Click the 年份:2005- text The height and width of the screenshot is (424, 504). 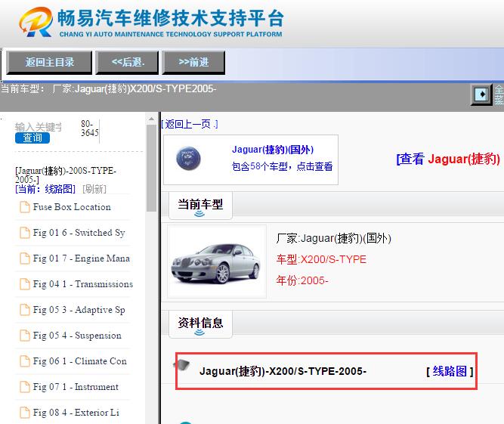coord(302,280)
